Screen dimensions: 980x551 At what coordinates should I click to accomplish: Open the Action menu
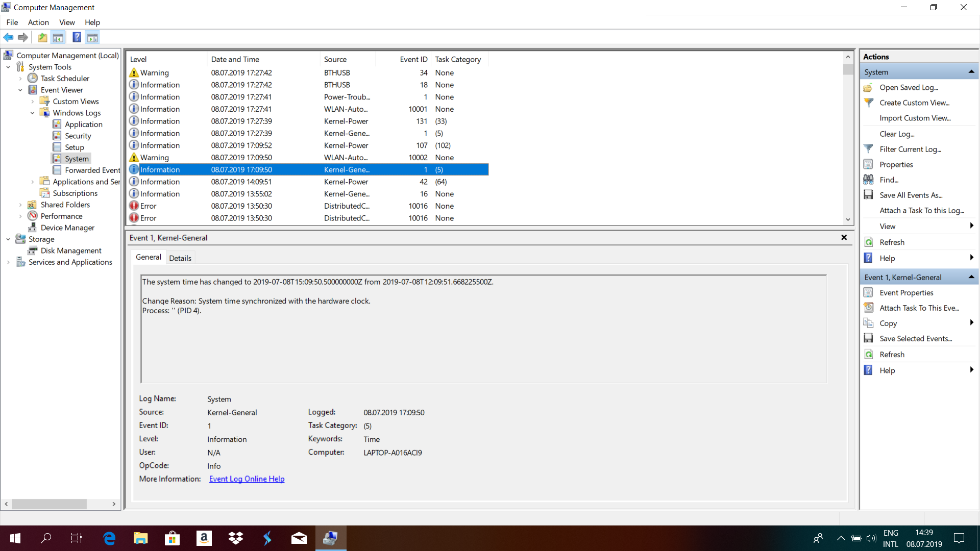(38, 22)
